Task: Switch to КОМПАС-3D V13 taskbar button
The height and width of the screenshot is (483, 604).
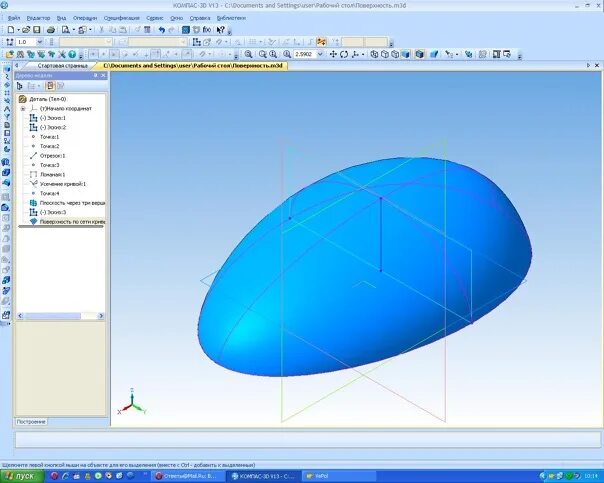Action: click(263, 476)
